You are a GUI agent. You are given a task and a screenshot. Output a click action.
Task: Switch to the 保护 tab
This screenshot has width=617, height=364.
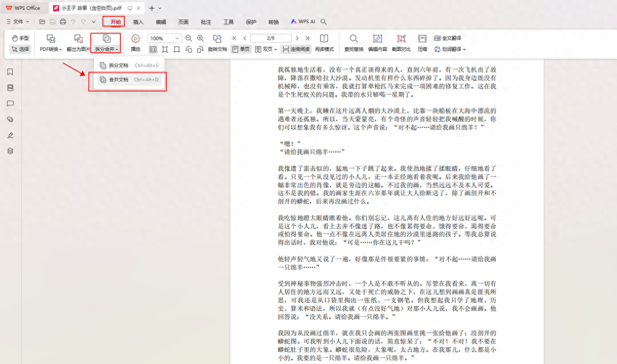pos(251,22)
